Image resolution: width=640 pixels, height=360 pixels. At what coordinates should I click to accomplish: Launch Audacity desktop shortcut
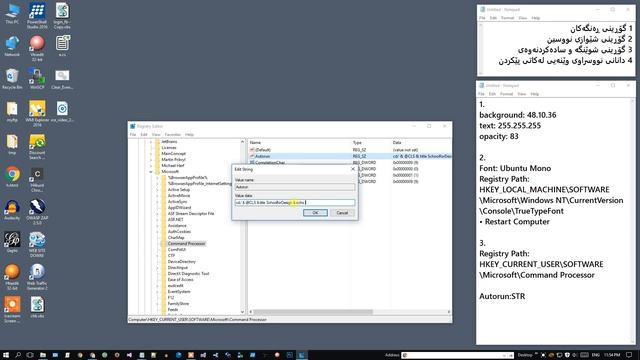(x=12, y=210)
